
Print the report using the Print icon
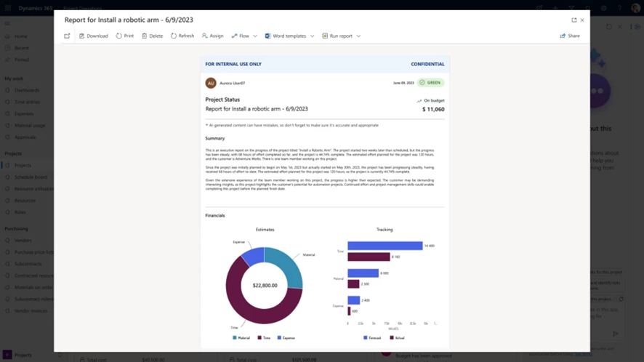[119, 36]
